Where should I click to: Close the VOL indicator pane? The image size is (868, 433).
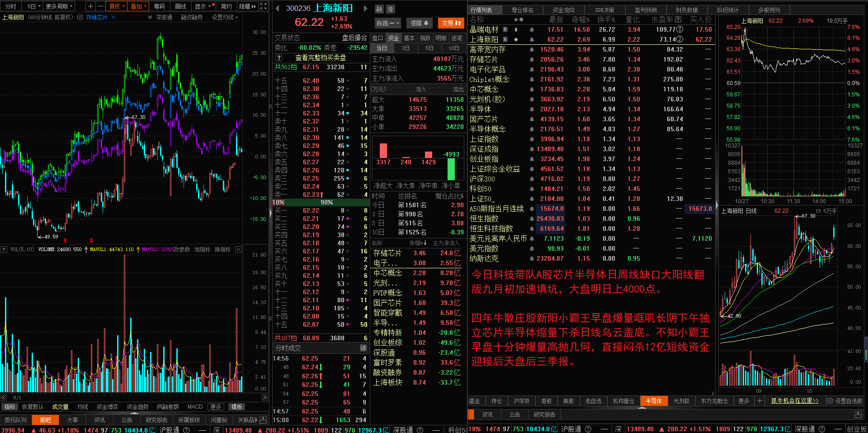tap(238, 249)
